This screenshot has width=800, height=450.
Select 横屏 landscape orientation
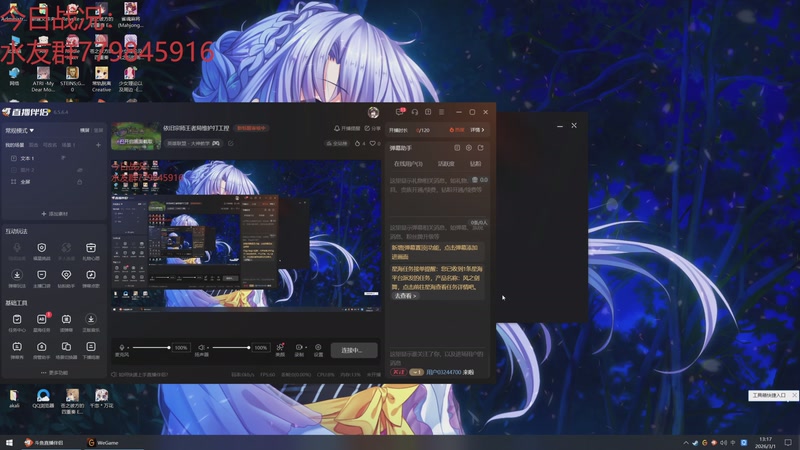[x=85, y=131]
